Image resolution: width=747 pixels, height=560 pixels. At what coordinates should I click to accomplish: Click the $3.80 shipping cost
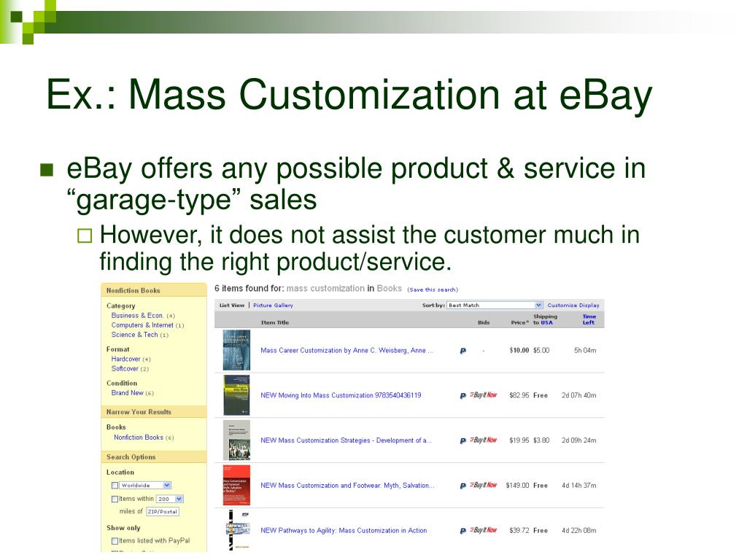[x=541, y=440]
